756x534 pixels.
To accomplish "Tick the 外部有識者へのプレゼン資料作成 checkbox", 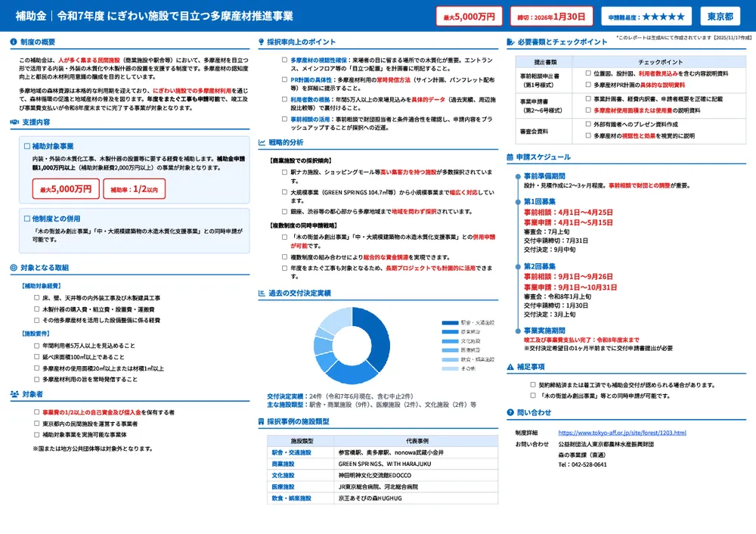I will pos(588,124).
